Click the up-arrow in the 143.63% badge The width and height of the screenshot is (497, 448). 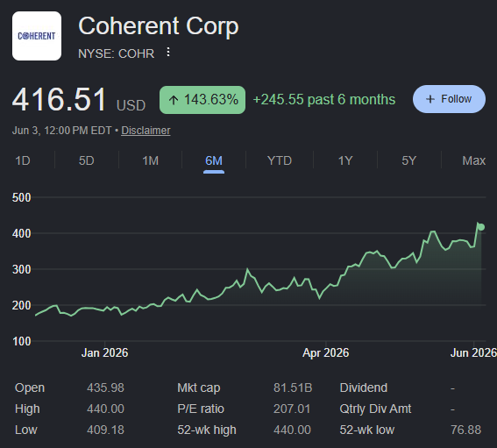click(173, 100)
